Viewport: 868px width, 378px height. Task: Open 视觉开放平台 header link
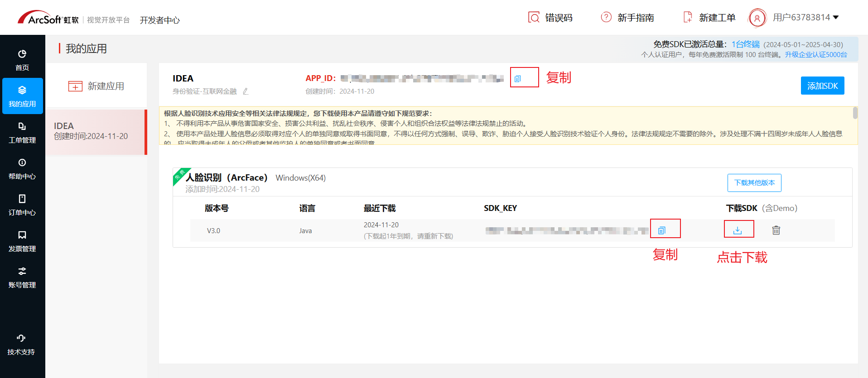[108, 20]
